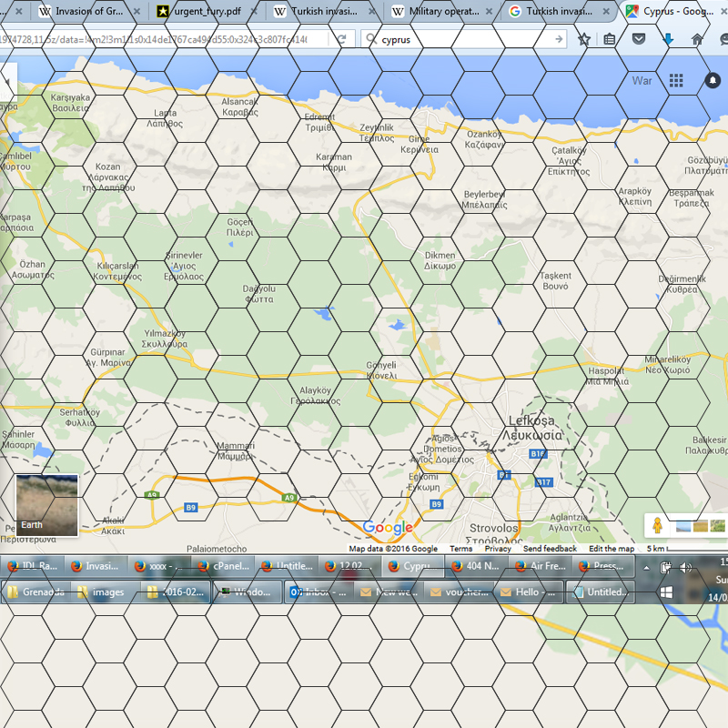Open the 'images' folder in the taskbar
Image resolution: width=728 pixels, height=728 pixels.
106,592
